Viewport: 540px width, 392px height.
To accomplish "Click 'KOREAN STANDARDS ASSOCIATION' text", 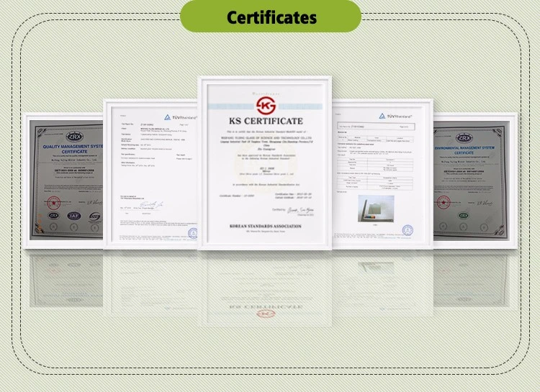I will (265, 226).
